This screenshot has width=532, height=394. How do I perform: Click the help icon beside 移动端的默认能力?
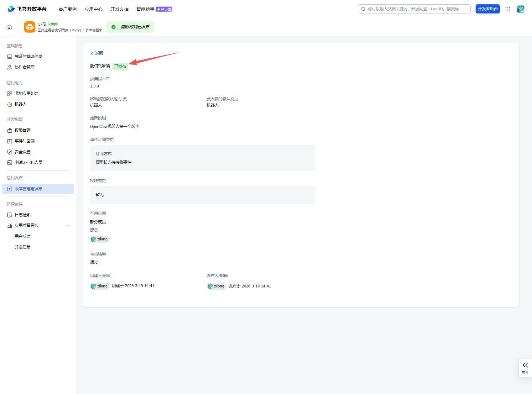(x=125, y=99)
